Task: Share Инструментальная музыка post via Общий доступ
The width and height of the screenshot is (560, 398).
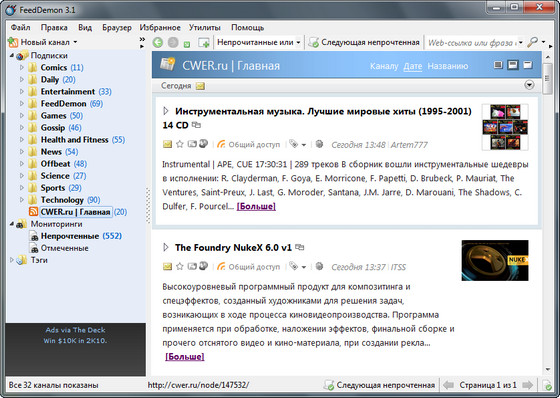Action: 249,144
